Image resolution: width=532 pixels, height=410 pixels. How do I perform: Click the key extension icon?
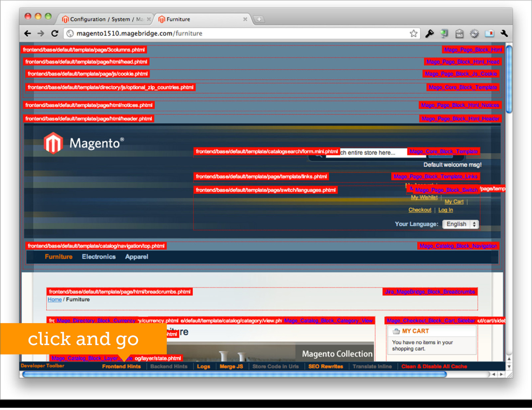429,33
